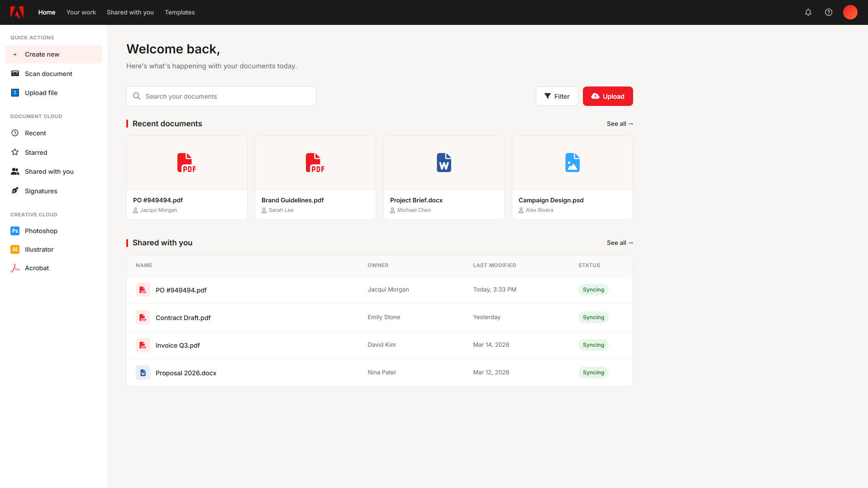This screenshot has width=868, height=488.
Task: Click the LAST MODIFIED column header
Action: point(495,265)
